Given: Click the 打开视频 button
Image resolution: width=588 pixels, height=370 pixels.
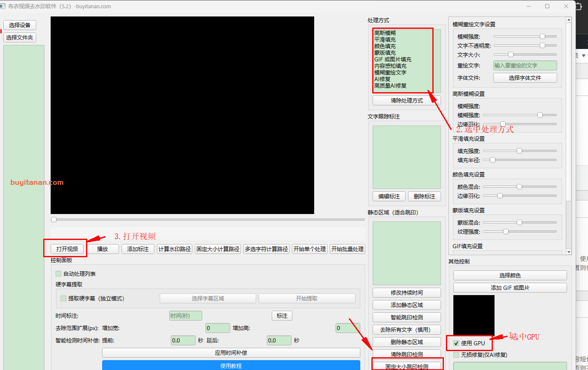Looking at the screenshot, I should click(67, 249).
